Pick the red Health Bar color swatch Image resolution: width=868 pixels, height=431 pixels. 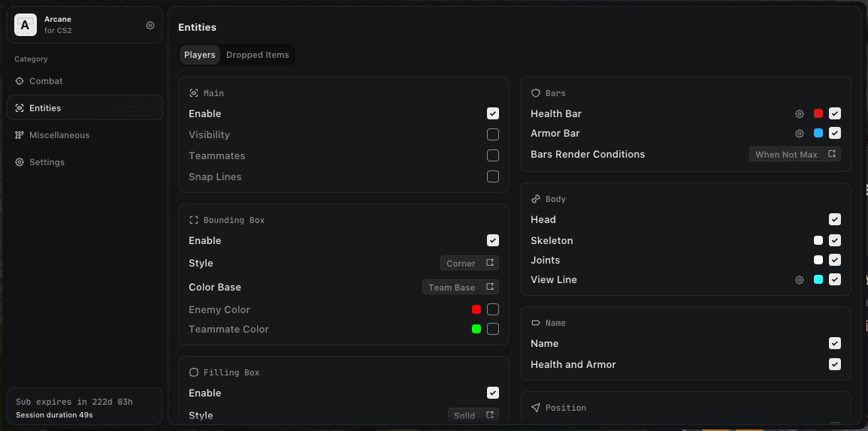(x=818, y=114)
